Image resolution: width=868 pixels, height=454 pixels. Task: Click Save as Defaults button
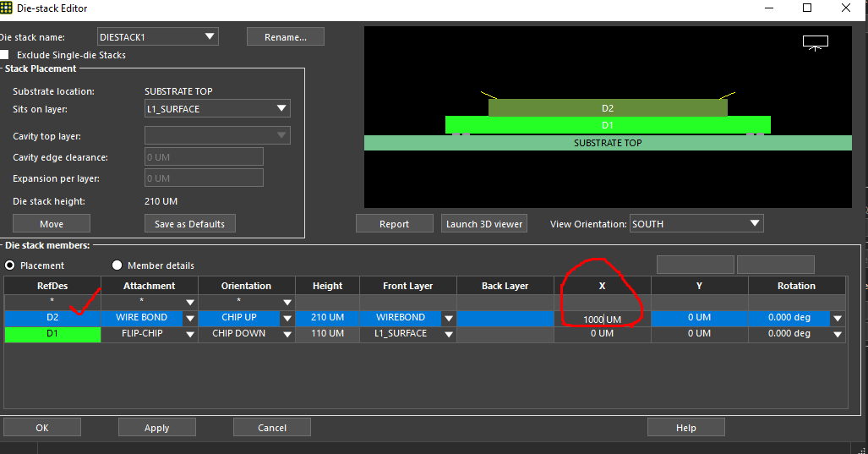(190, 224)
